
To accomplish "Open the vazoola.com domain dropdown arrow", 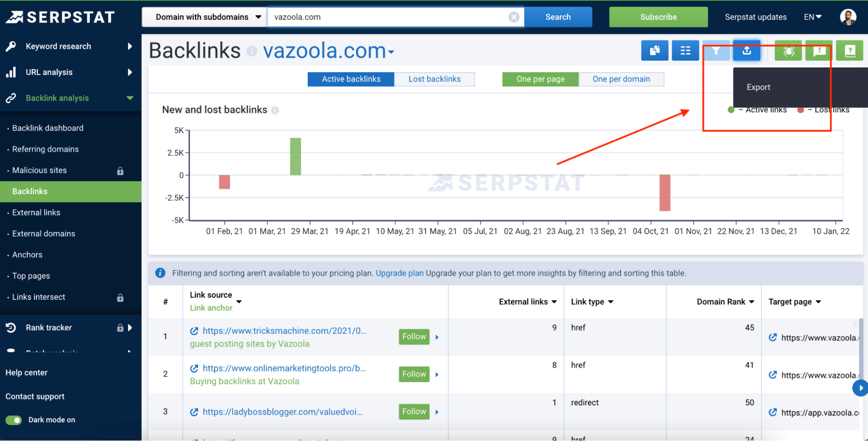I will pyautogui.click(x=391, y=52).
